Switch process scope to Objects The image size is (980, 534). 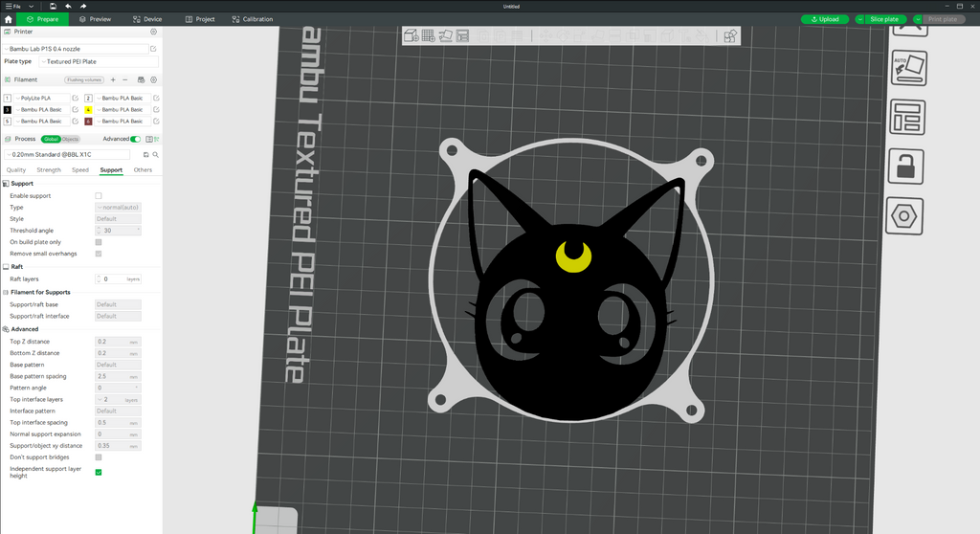pyautogui.click(x=70, y=139)
